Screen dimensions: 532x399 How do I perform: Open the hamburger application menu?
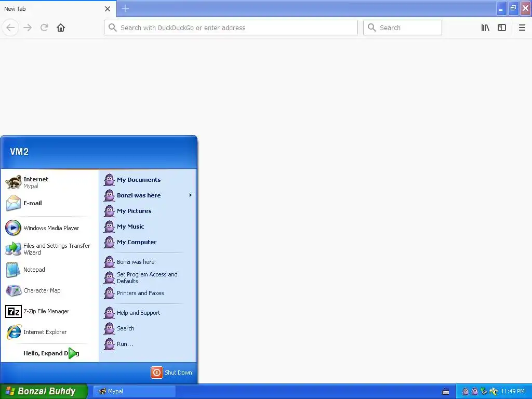[522, 28]
